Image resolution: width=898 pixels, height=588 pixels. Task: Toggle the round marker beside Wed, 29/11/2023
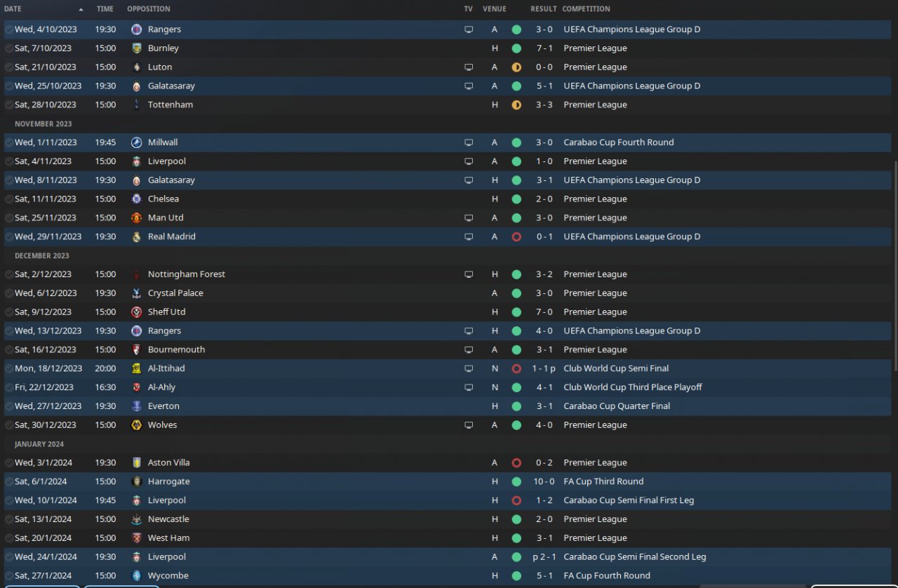pyautogui.click(x=8, y=236)
